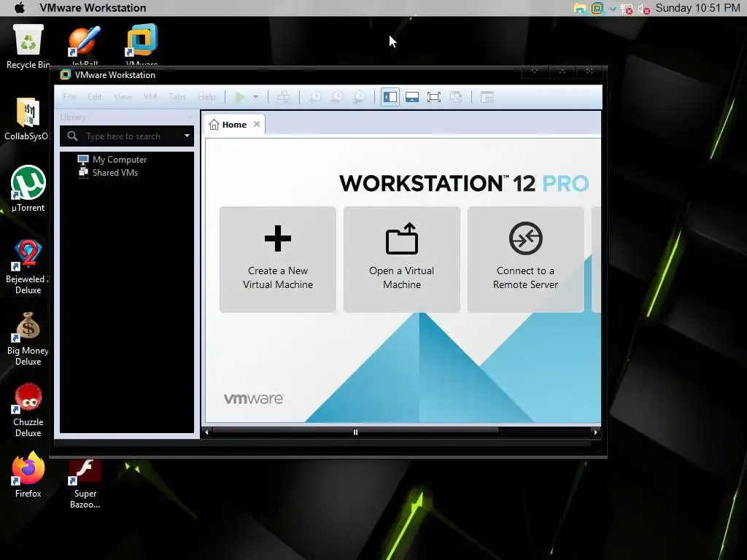
Task: Click Create a New Virtual Machine tile
Action: [278, 260]
